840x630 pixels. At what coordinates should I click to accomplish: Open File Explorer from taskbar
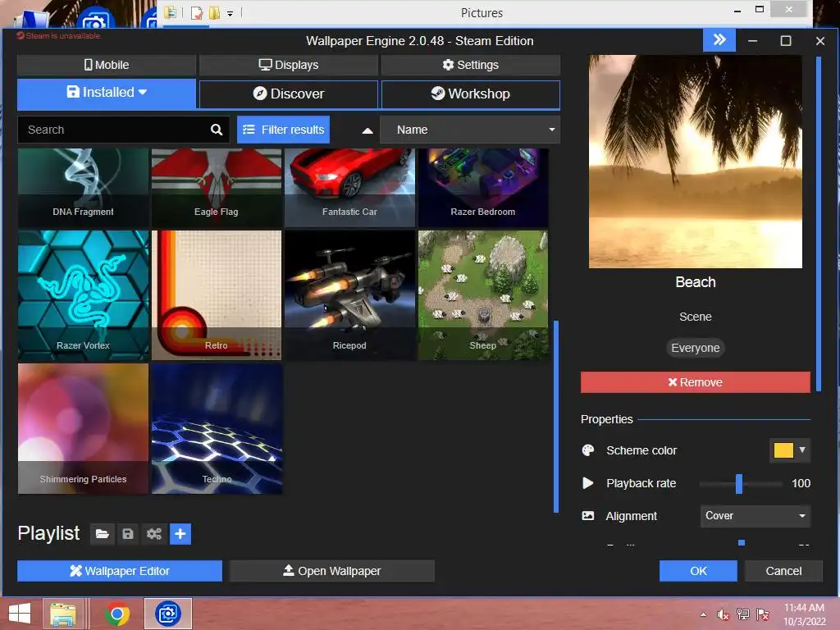point(62,614)
